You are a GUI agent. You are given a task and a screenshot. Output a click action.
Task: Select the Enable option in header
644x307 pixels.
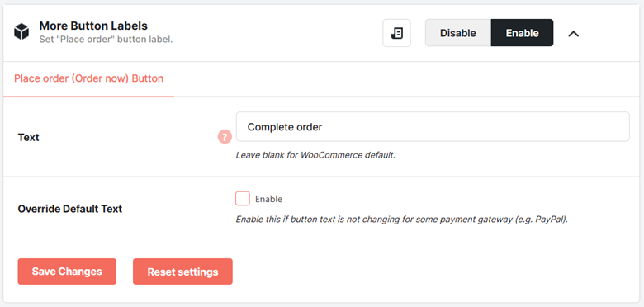tap(522, 33)
